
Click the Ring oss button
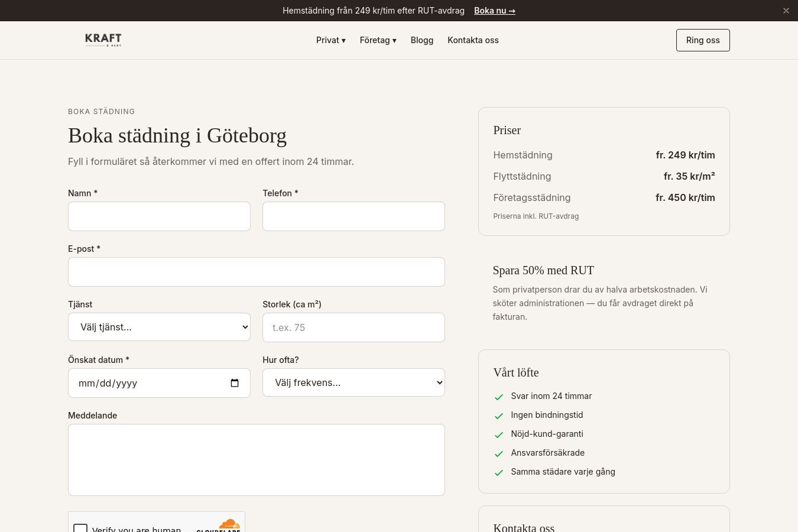click(703, 40)
